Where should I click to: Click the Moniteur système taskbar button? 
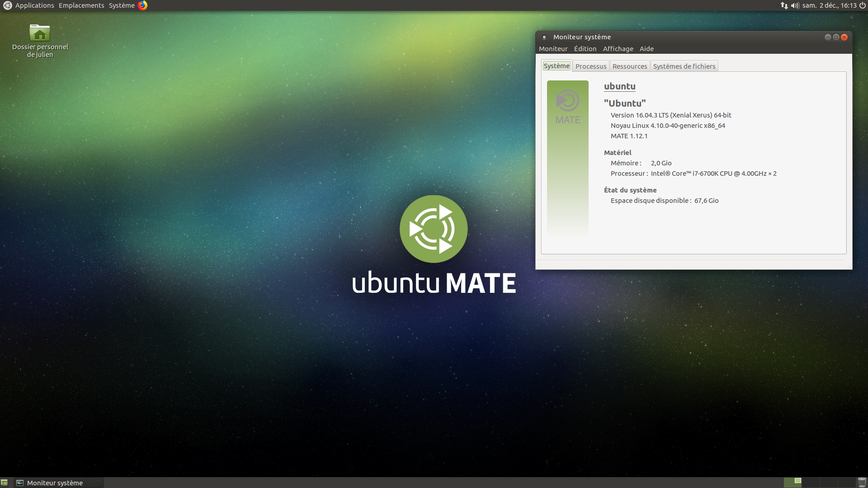(58, 483)
